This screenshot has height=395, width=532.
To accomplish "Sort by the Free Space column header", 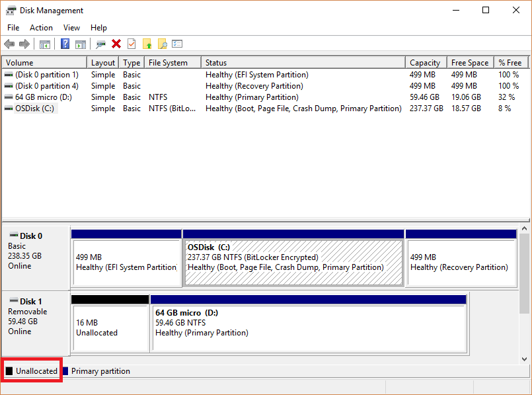I will [x=471, y=63].
